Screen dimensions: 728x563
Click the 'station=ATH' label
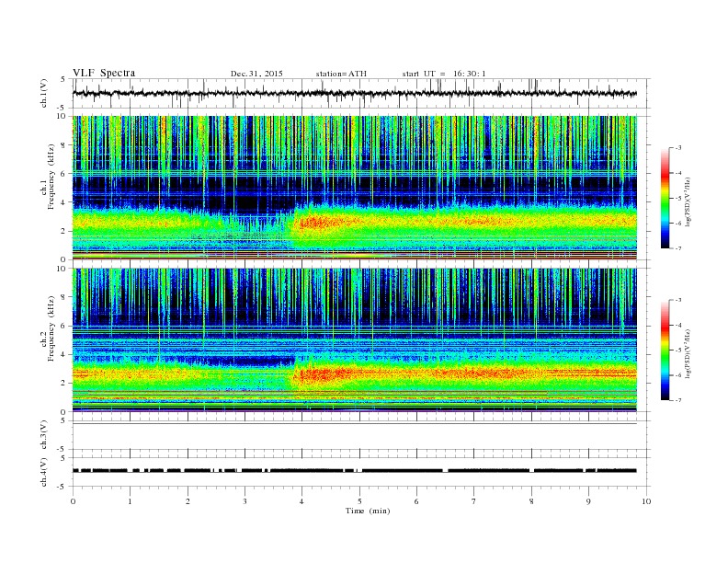point(341,74)
